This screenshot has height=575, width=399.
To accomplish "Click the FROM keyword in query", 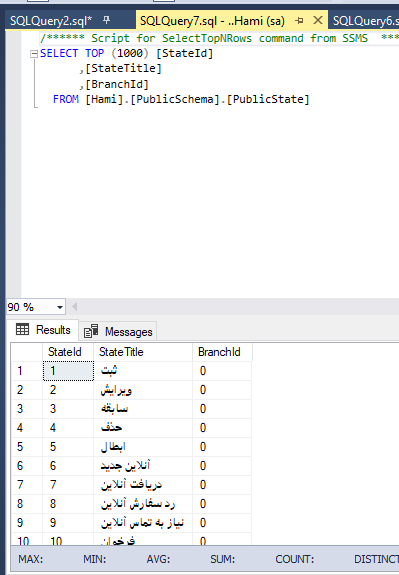I will tap(66, 99).
